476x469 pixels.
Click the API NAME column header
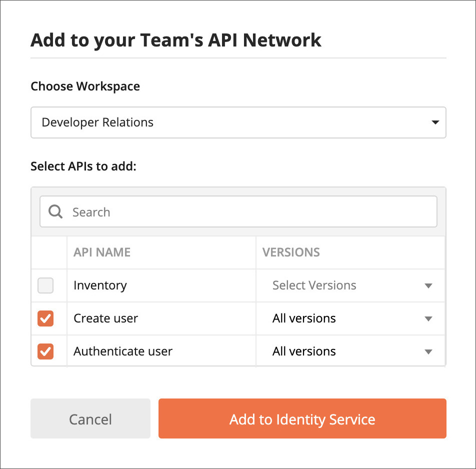click(102, 252)
